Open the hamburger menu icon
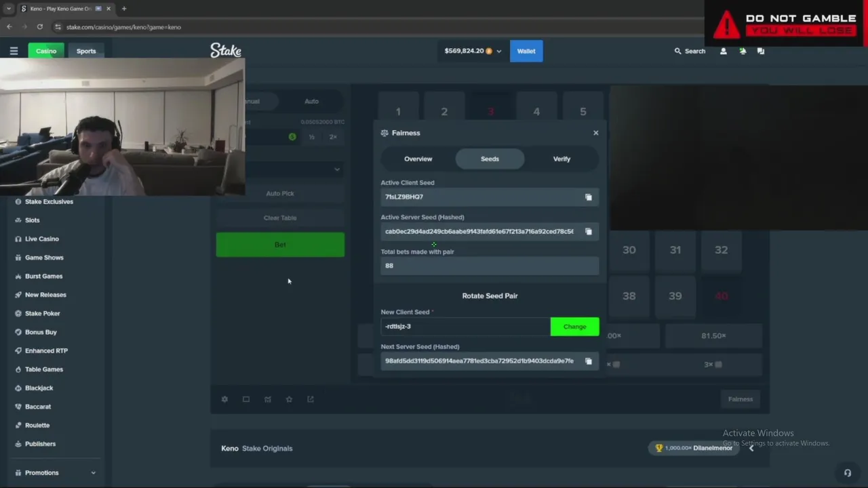The height and width of the screenshot is (488, 868). pos(14,51)
